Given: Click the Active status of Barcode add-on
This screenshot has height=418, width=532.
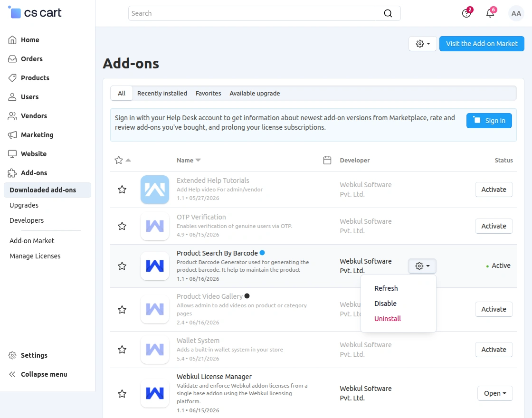Looking at the screenshot, I should (x=498, y=266).
